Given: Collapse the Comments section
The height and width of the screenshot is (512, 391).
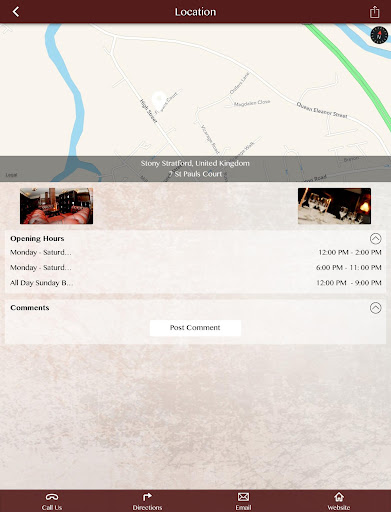Looking at the screenshot, I should 375,308.
